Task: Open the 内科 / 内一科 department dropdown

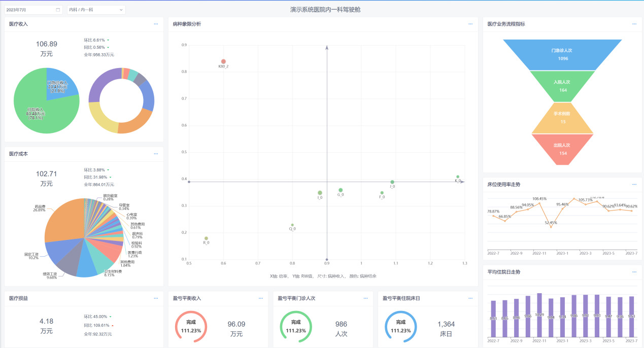Action: (96, 10)
